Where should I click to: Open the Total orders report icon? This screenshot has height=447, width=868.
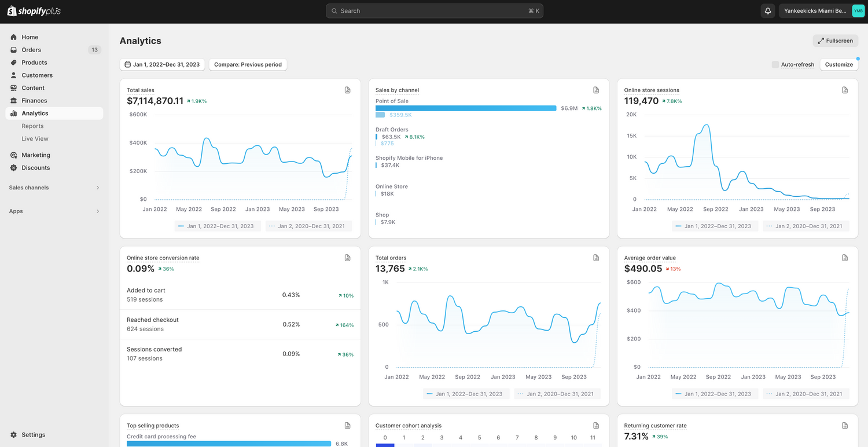(x=596, y=258)
